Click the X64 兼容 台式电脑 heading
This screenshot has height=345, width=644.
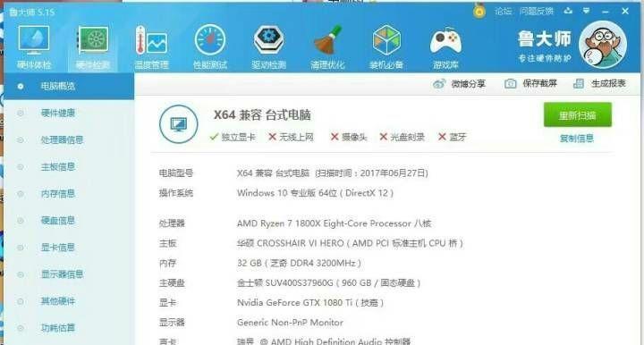[x=262, y=115]
